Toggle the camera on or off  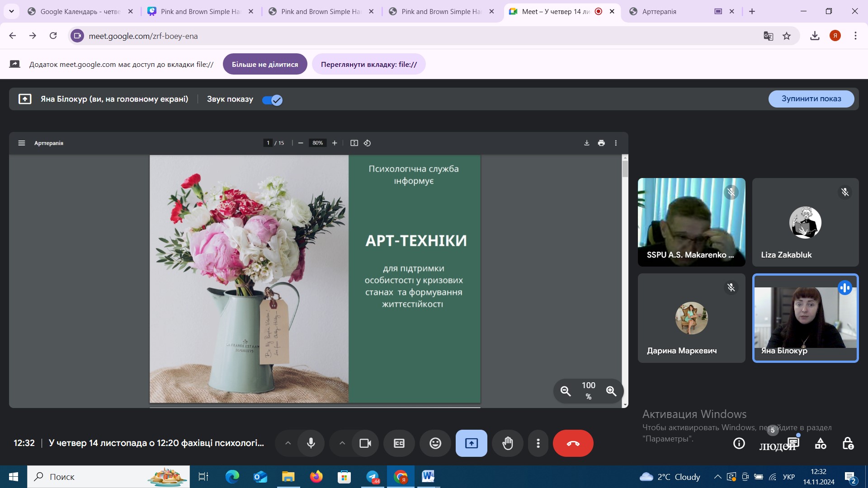point(365,443)
